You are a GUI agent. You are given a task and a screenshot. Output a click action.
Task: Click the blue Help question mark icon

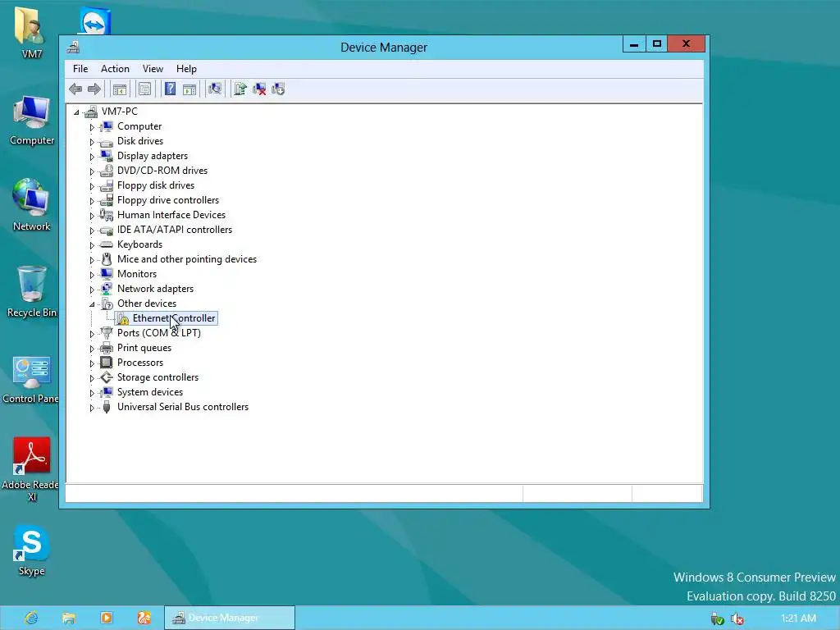click(170, 89)
